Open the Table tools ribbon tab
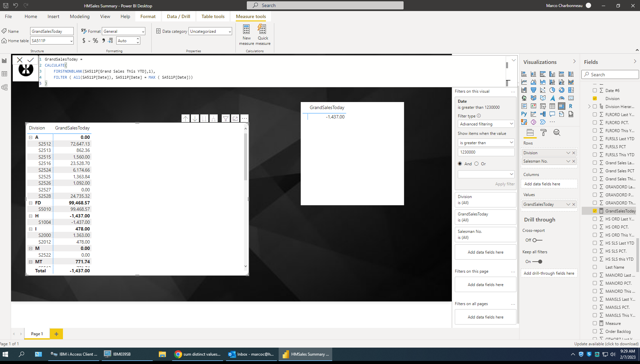Screen dimensions: 640x364 tap(213, 16)
